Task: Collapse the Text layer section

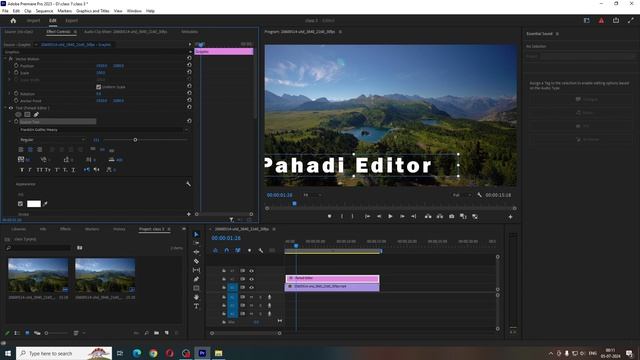Action: tap(6, 108)
